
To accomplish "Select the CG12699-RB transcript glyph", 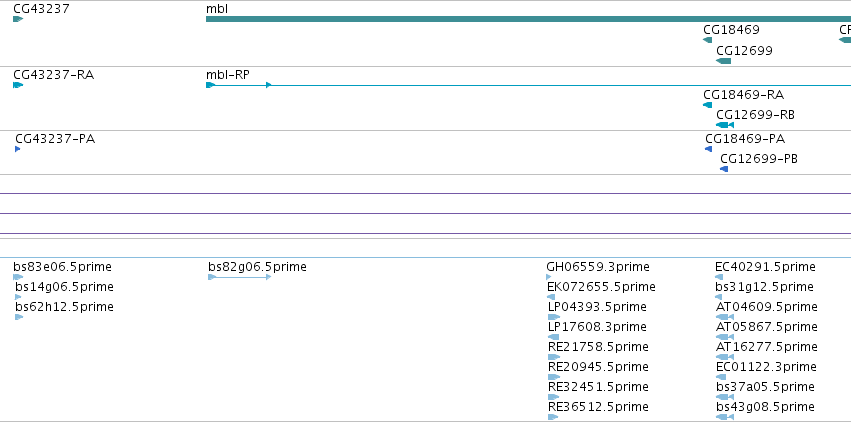I will [725, 125].
